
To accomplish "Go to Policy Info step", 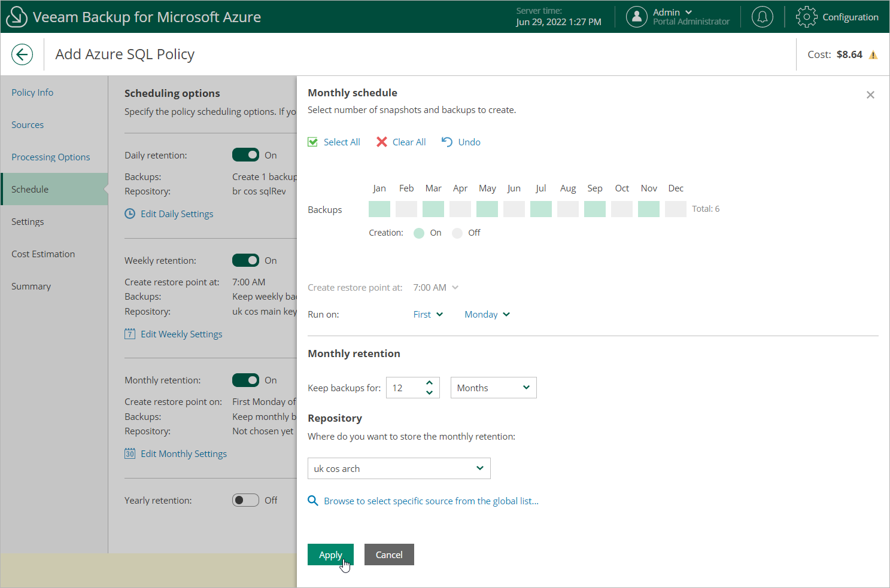I will (x=32, y=92).
